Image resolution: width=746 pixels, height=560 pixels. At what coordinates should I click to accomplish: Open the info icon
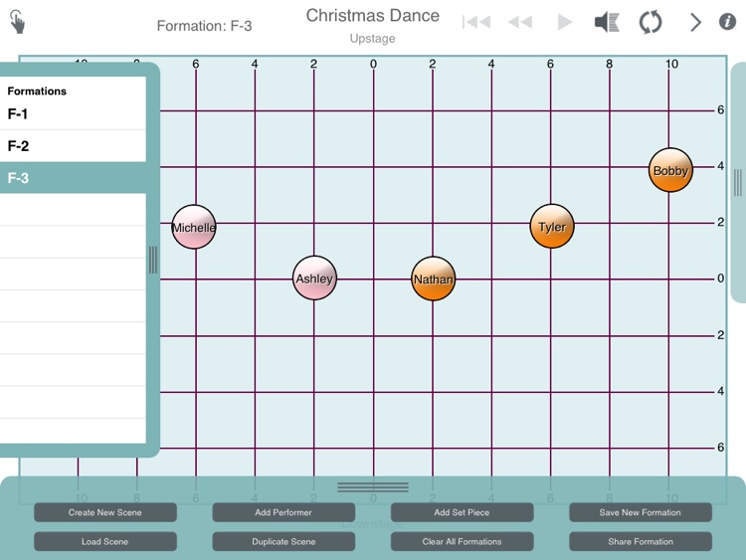727,22
